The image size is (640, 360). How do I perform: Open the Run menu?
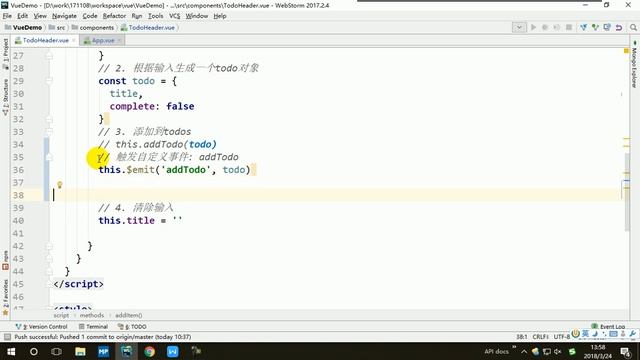[137, 16]
